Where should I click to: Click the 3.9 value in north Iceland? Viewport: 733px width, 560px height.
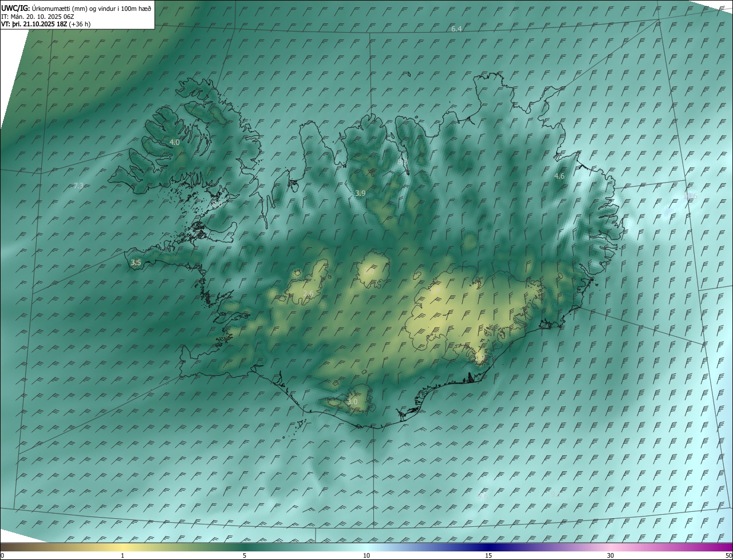tap(360, 194)
